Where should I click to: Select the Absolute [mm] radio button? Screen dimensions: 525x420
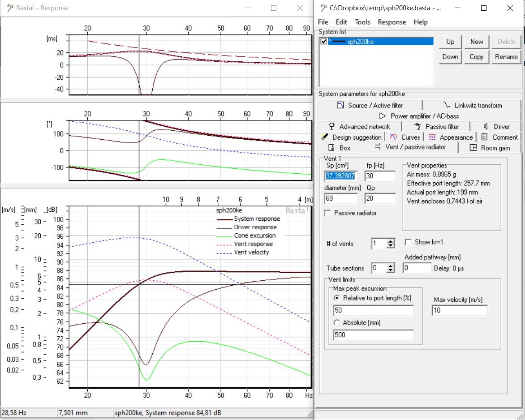[x=336, y=322]
